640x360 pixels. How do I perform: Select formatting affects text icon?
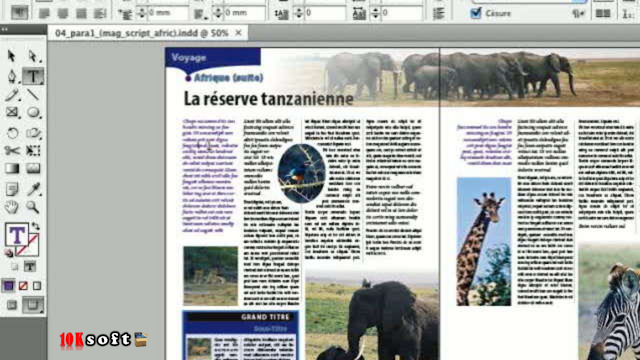click(29, 267)
